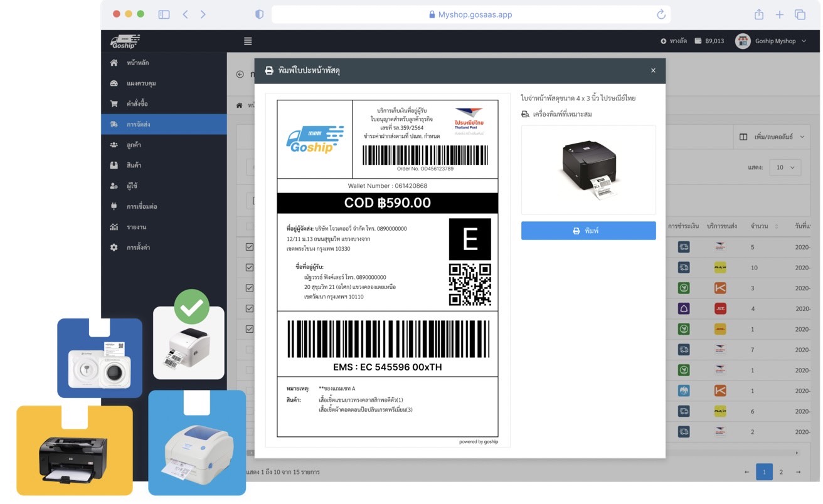The height and width of the screenshot is (504, 823).
Task: Click the Goship logo in sidebar
Action: (x=124, y=41)
